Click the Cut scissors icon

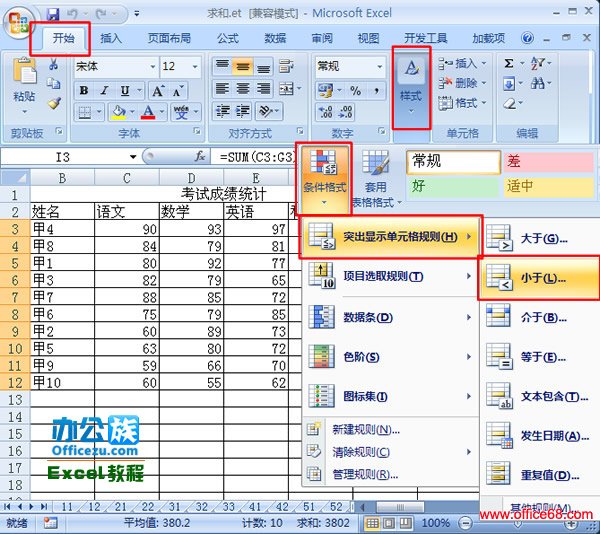click(x=54, y=64)
